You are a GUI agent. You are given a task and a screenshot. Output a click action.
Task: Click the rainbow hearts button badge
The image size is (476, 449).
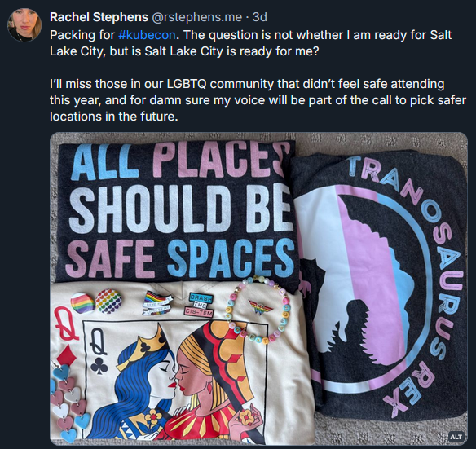pyautogui.click(x=108, y=302)
